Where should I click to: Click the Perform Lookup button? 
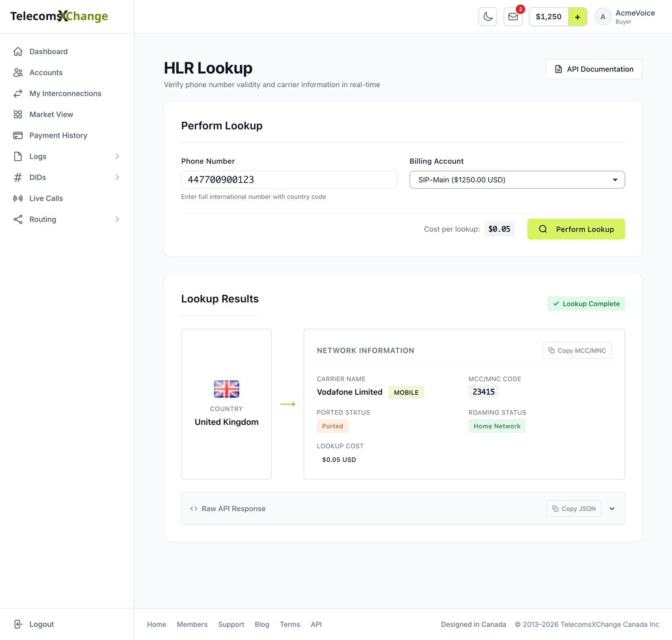(x=576, y=229)
